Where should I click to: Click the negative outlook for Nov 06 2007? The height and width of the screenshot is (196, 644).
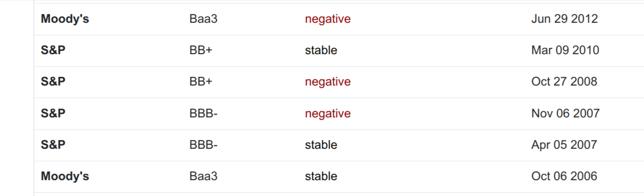pyautogui.click(x=327, y=113)
